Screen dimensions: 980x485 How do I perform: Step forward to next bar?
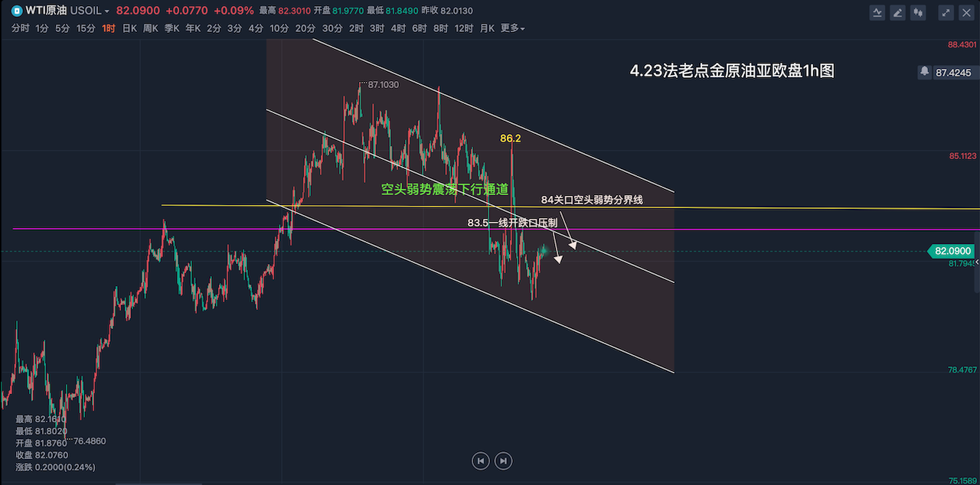click(x=503, y=461)
